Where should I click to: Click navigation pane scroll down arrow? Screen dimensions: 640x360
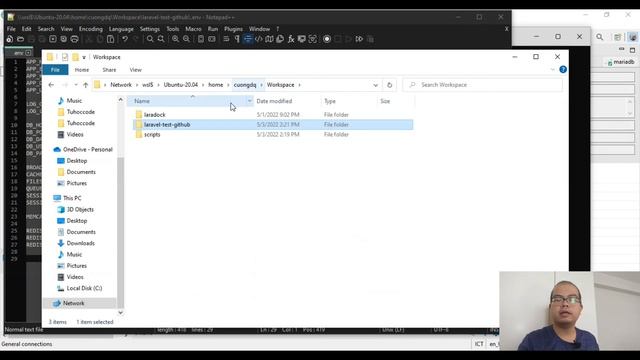point(120,313)
